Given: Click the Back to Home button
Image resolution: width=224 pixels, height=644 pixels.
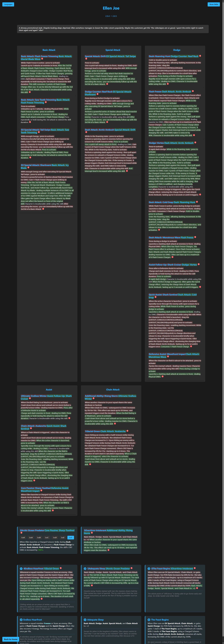Looking at the screenshot, I should [11, 639].
